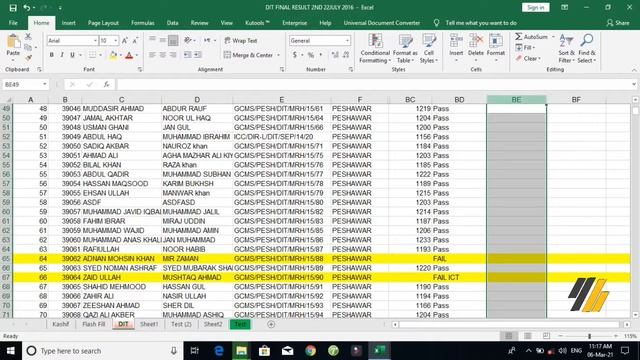Open the font name dropdown showing Arial
The width and height of the screenshot is (640, 360).
point(95,40)
